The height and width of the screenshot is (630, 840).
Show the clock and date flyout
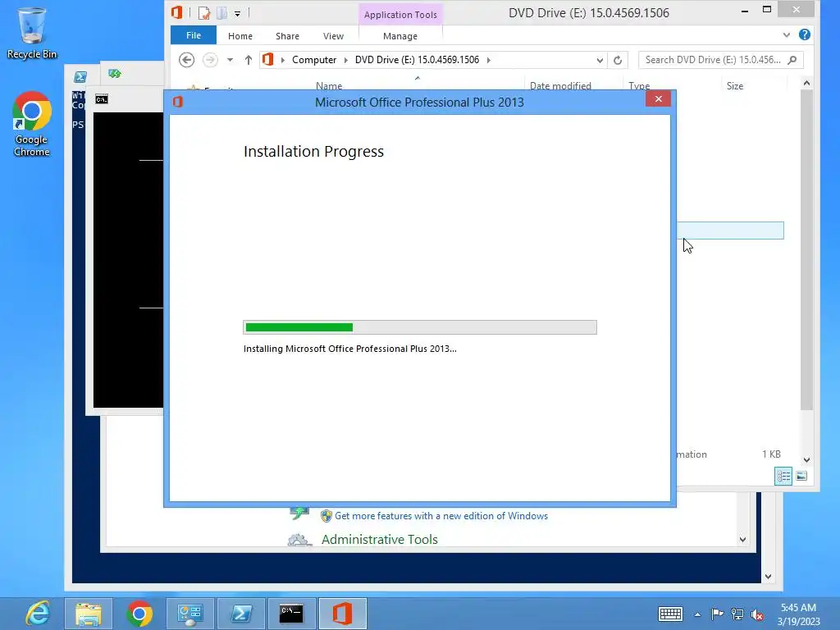pos(799,614)
